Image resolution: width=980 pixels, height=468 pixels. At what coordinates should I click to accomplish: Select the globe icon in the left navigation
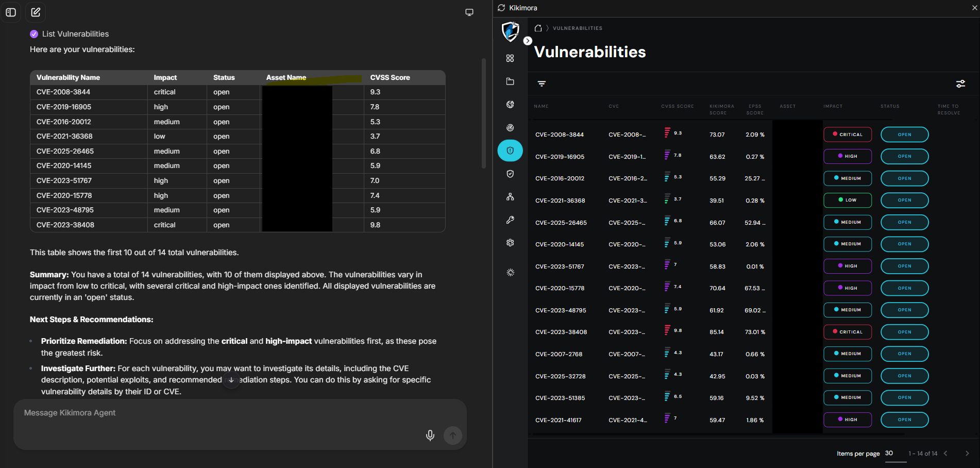[510, 104]
